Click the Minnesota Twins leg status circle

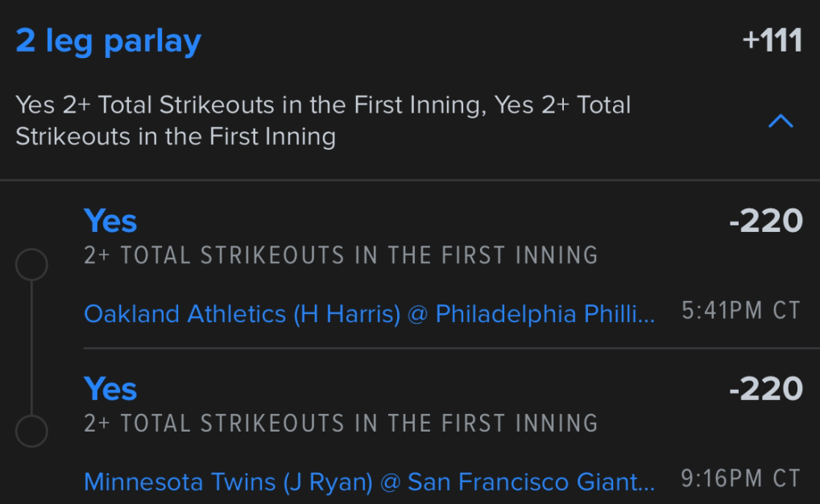tap(31, 432)
